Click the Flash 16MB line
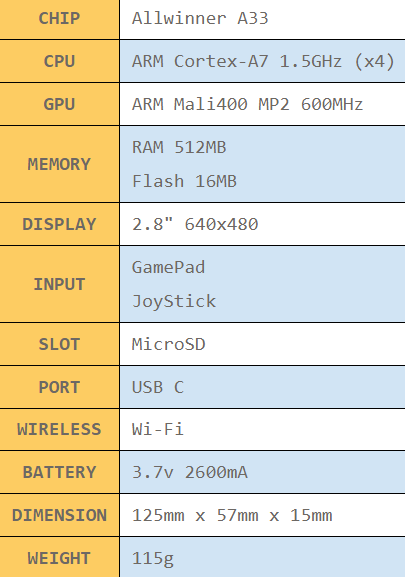This screenshot has width=405, height=577. point(184,181)
